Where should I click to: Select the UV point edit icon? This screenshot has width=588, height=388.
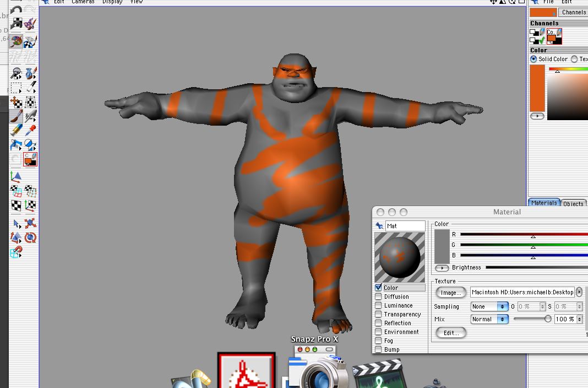pyautogui.click(x=30, y=191)
